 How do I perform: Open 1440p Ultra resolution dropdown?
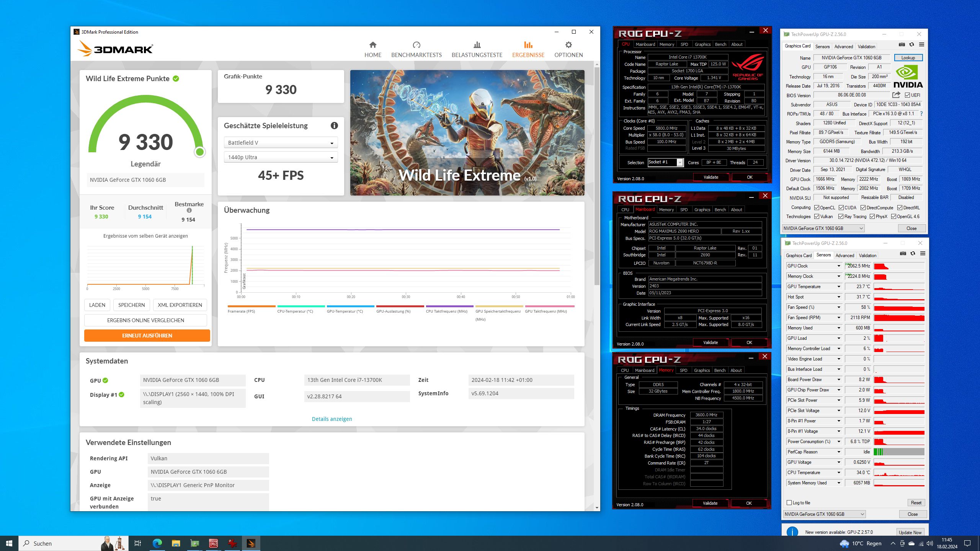[281, 157]
